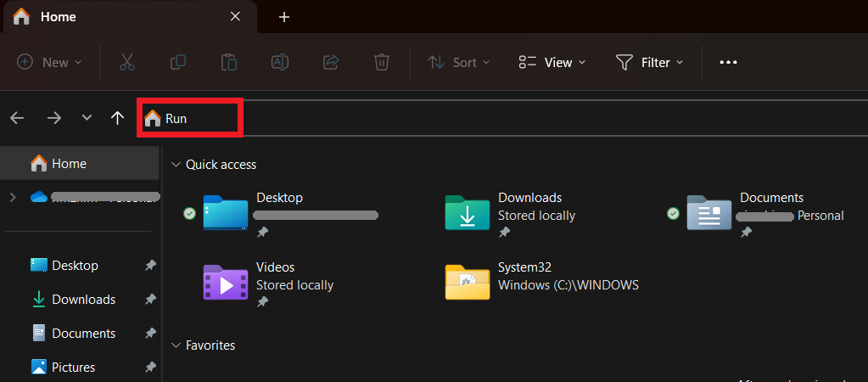Click the pin icon under Downloads tile
868x382 pixels.
[x=504, y=233]
